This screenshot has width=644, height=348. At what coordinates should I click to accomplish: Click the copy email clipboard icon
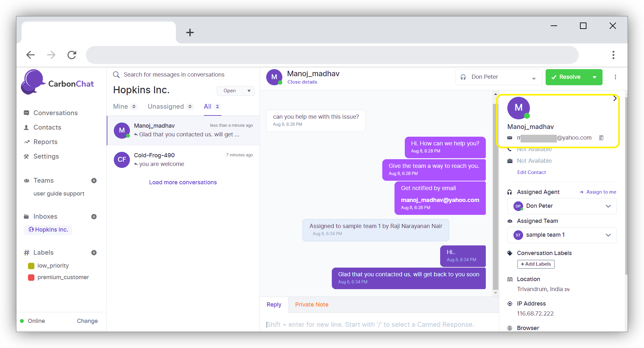pos(601,138)
